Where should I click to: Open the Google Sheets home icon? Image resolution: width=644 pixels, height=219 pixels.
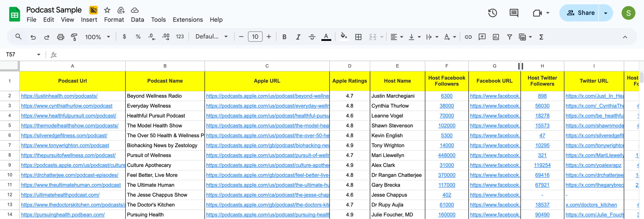15,14
